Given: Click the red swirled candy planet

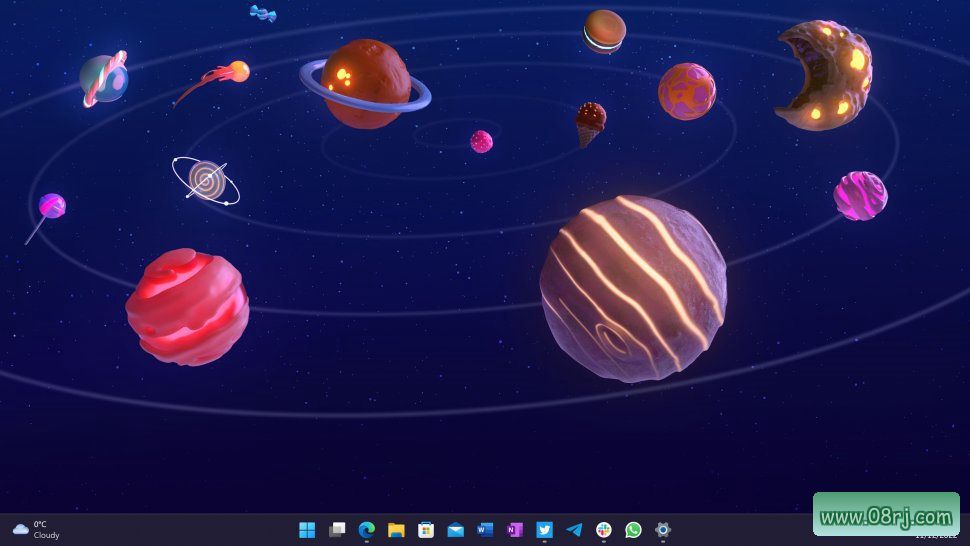Looking at the screenshot, I should (187, 306).
